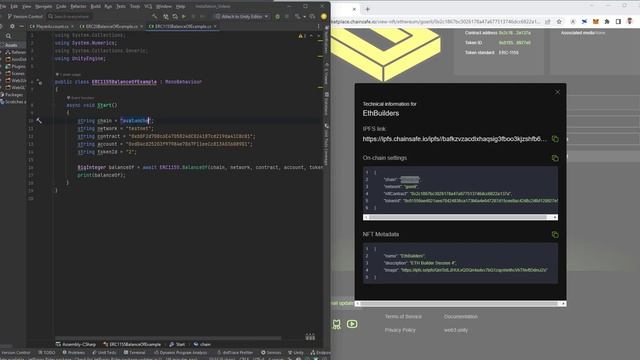Click the dialog's bottom horizontal scrollbar
Screen dimensions: 640x360
pos(460,304)
